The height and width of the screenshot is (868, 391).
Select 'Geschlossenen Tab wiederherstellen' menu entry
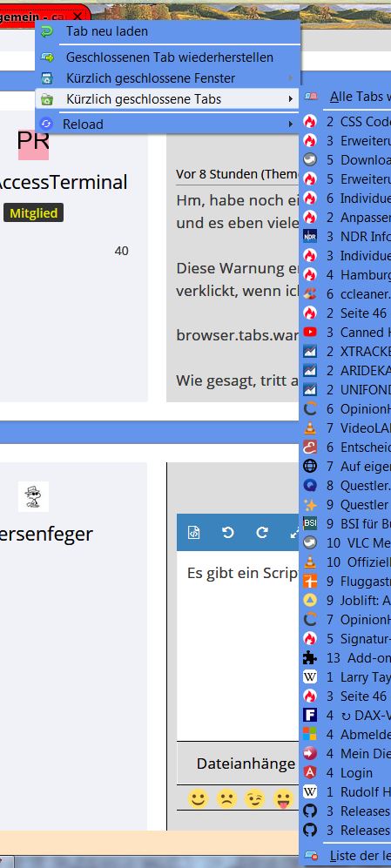(x=168, y=57)
